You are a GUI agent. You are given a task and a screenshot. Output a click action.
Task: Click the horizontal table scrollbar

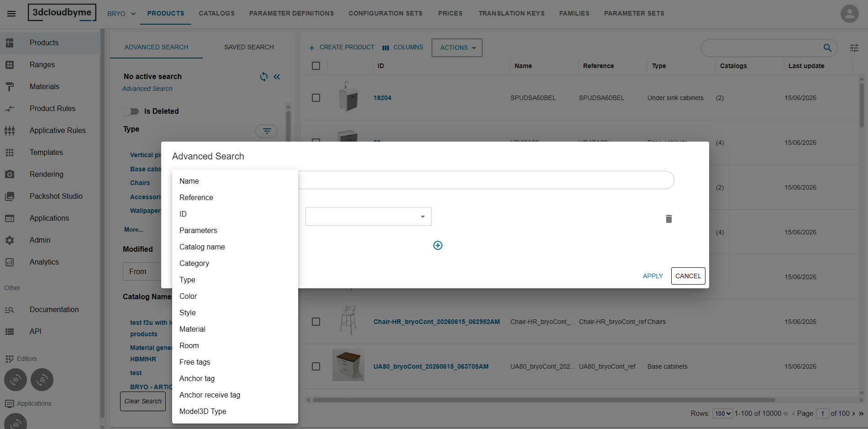point(543,400)
